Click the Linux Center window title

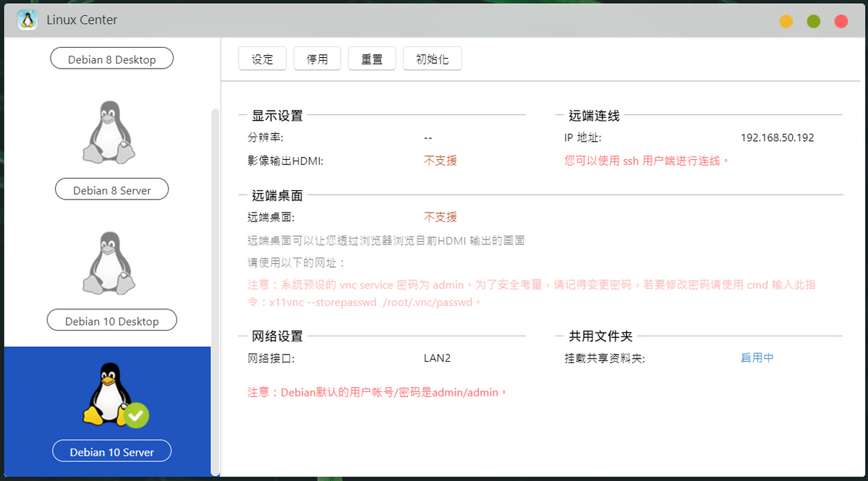coord(82,20)
